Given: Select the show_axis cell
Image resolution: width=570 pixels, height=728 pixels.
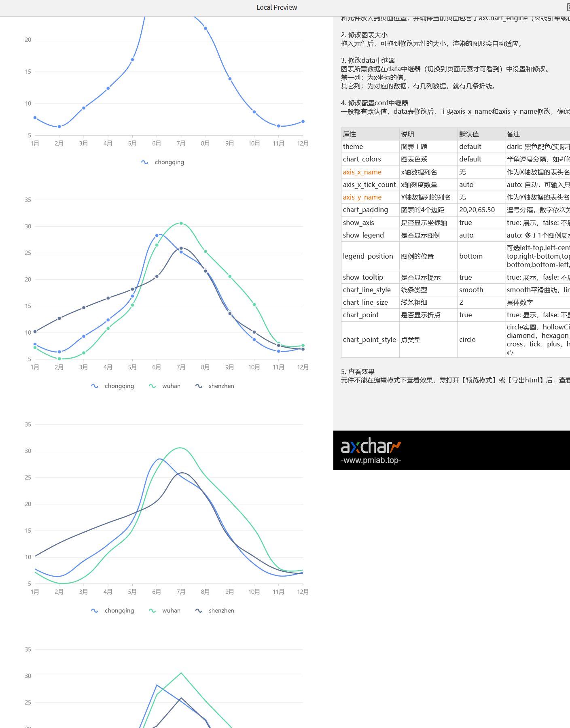Looking at the screenshot, I should (x=370, y=223).
